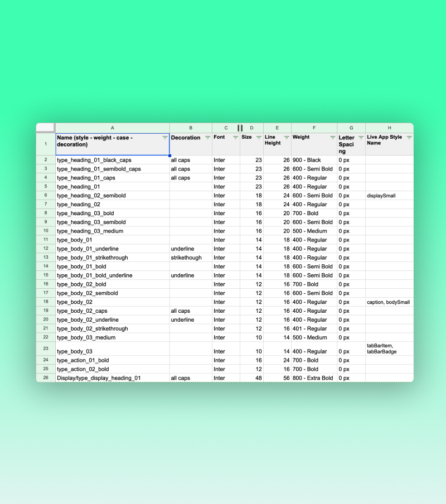Click the '800 - Extra Bold' weight cell
446x504 pixels.
(314, 378)
